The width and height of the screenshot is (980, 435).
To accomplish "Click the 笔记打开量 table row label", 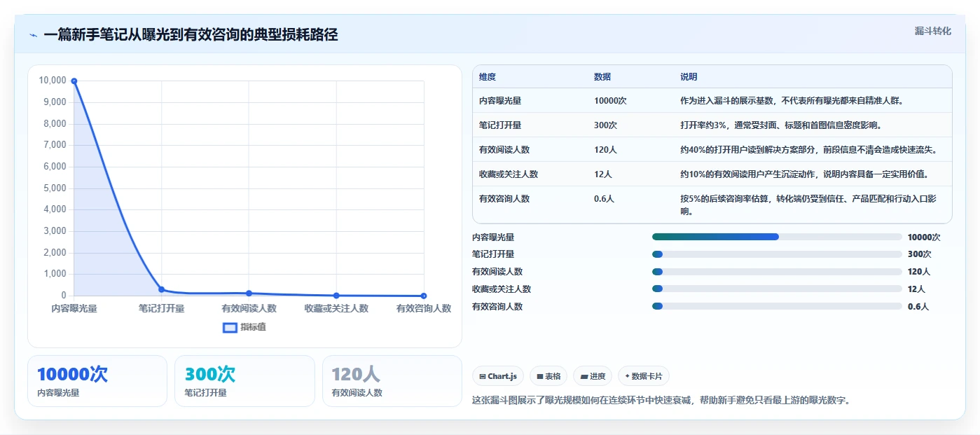I will click(x=500, y=125).
